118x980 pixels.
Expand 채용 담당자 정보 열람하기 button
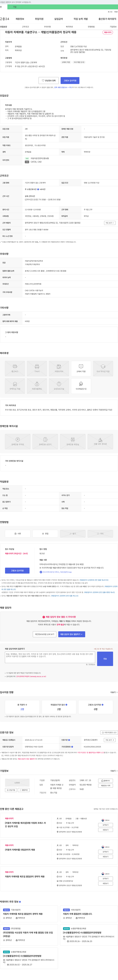click(x=72, y=634)
